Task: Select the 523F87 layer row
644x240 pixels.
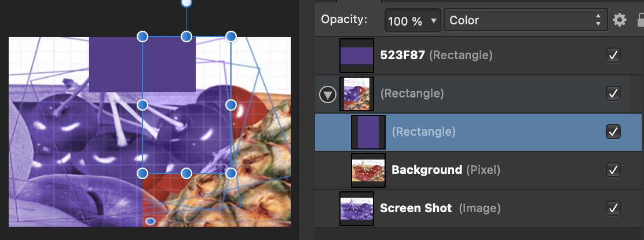Action: (x=480, y=56)
